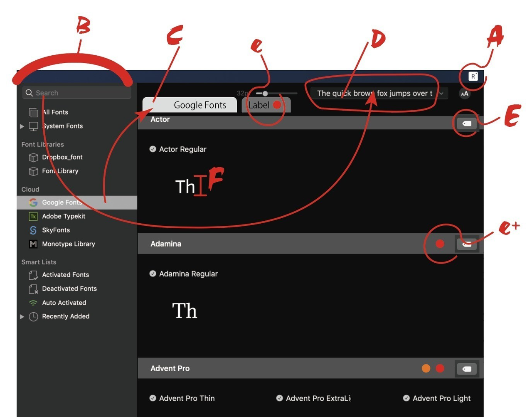The image size is (532, 417).
Task: Switch to the Label tab
Action: coord(266,105)
